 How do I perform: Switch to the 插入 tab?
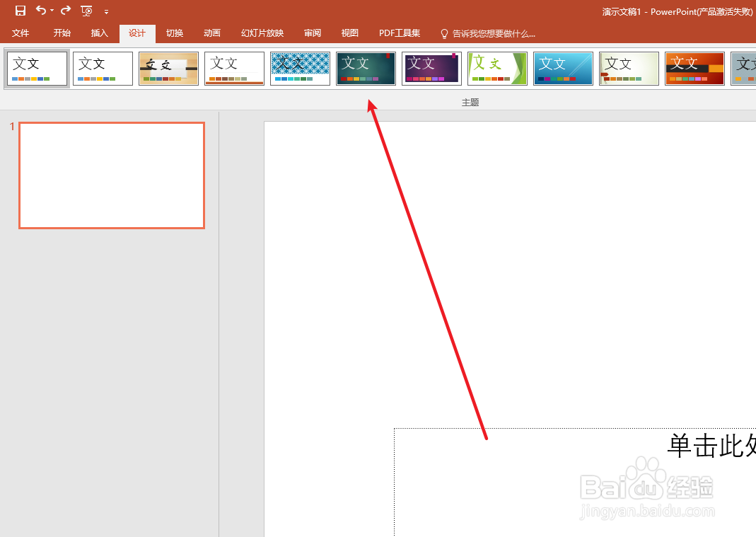(99, 33)
